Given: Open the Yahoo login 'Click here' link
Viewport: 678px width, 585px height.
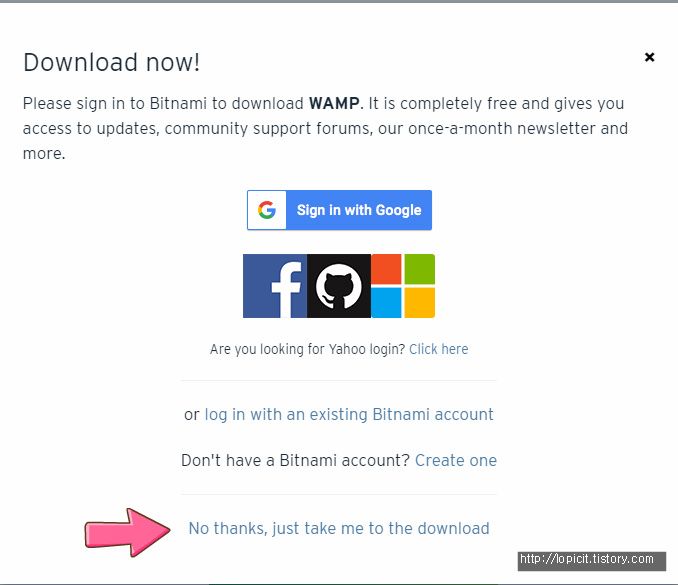Looking at the screenshot, I should coord(438,349).
